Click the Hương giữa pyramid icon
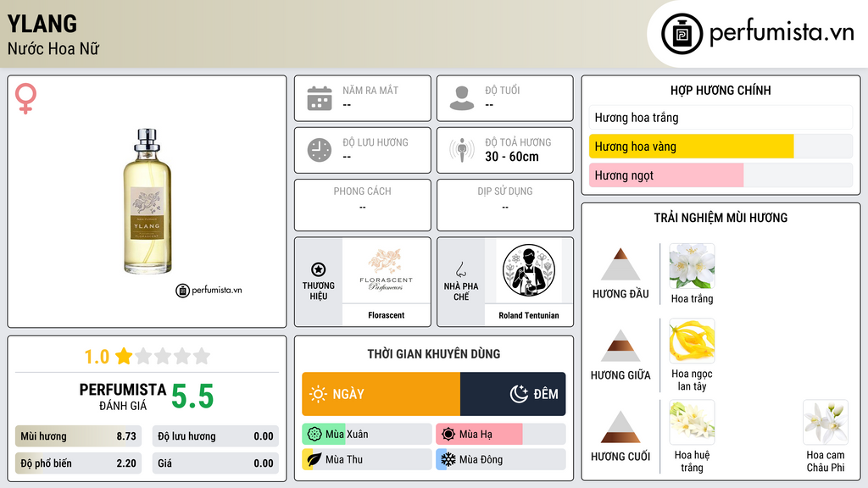 tap(620, 346)
